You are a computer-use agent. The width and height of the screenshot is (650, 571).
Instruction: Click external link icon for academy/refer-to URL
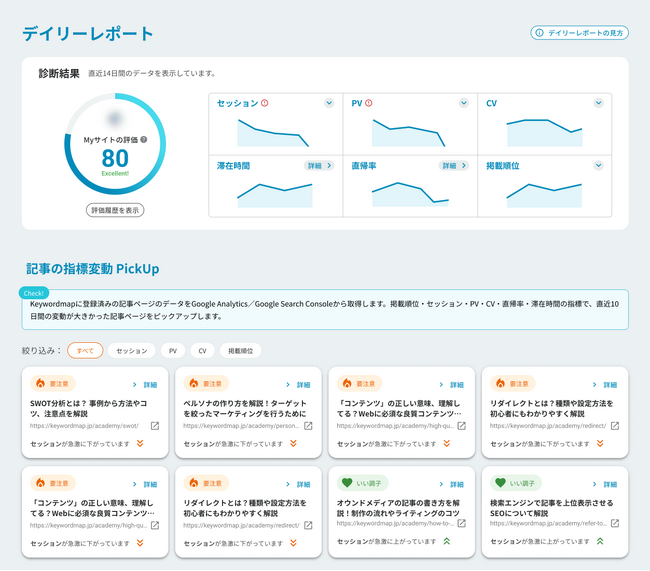tap(615, 523)
